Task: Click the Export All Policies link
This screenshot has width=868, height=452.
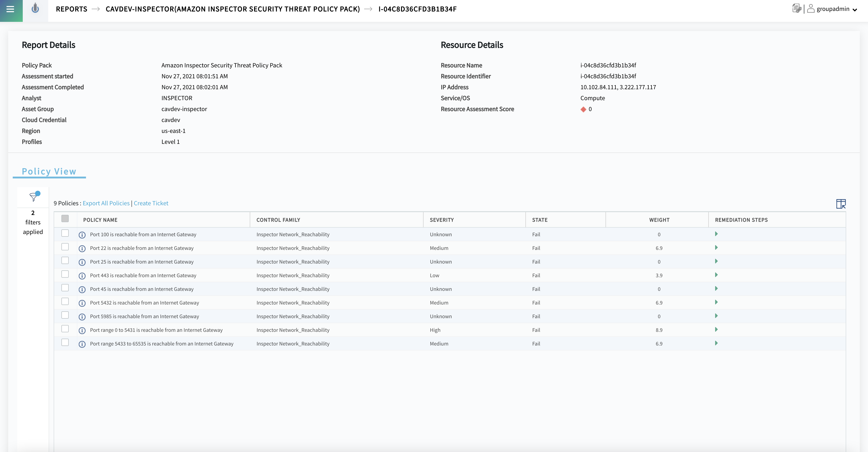Action: point(106,203)
